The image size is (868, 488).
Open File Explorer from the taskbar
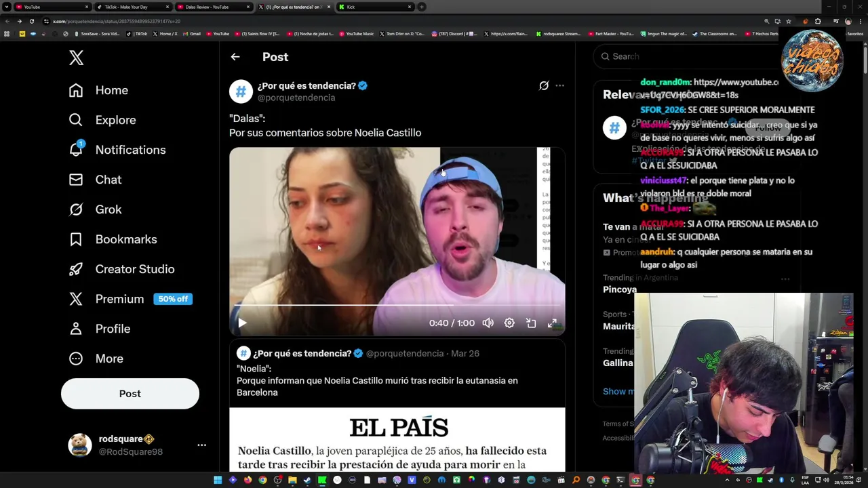point(292,480)
